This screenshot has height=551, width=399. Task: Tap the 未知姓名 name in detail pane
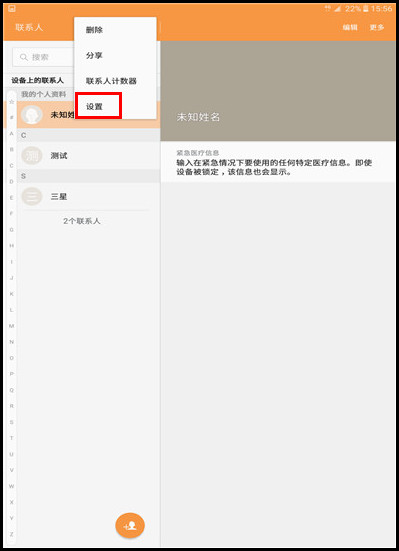(x=198, y=117)
